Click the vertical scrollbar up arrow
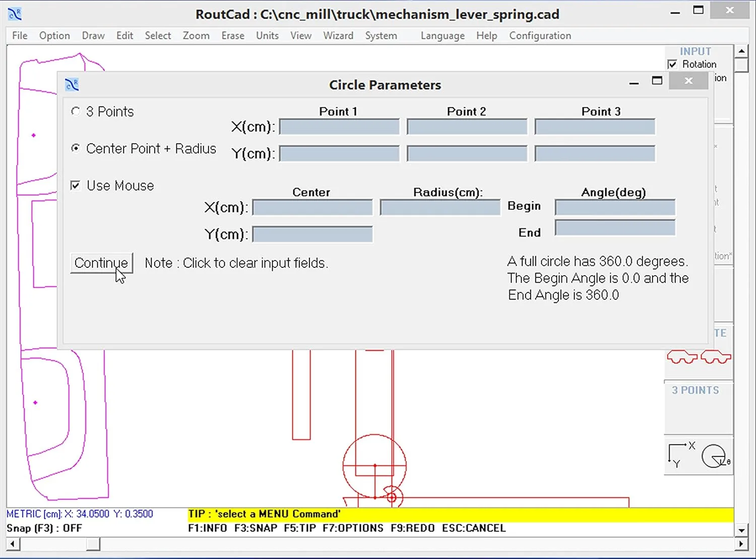Image resolution: width=756 pixels, height=559 pixels. [742, 50]
